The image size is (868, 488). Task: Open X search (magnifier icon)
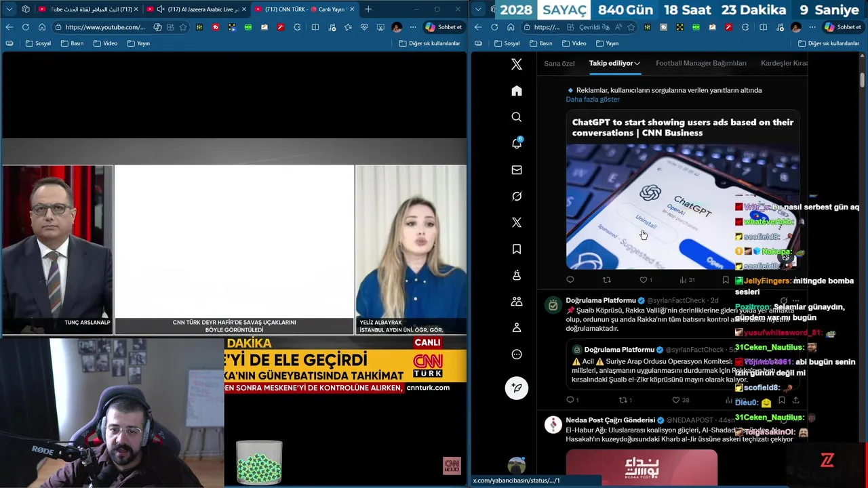(x=517, y=117)
